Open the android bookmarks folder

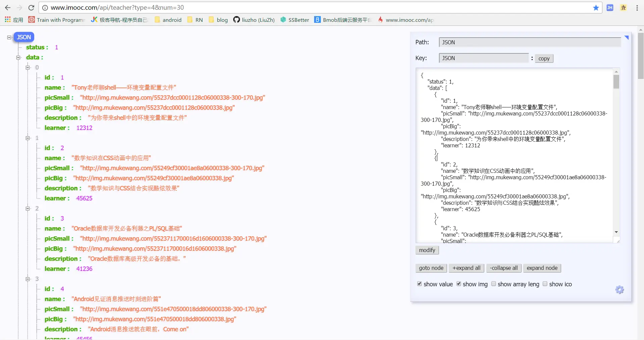[168, 20]
